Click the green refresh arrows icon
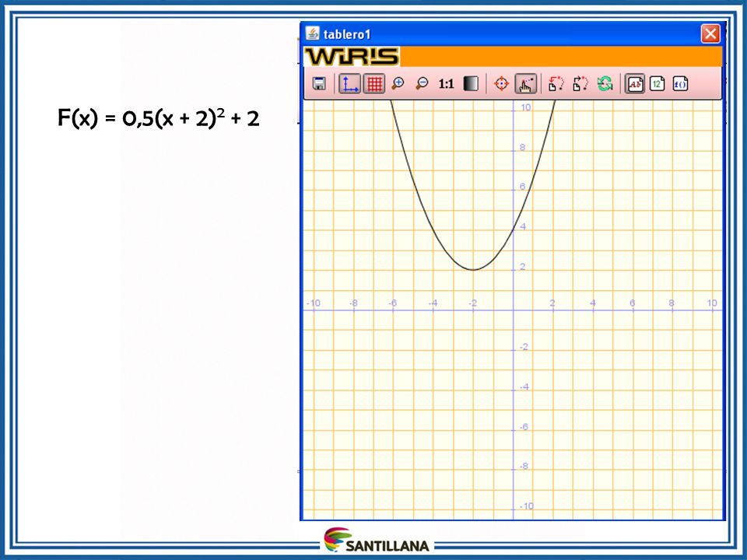The width and height of the screenshot is (747, 560). (x=605, y=84)
